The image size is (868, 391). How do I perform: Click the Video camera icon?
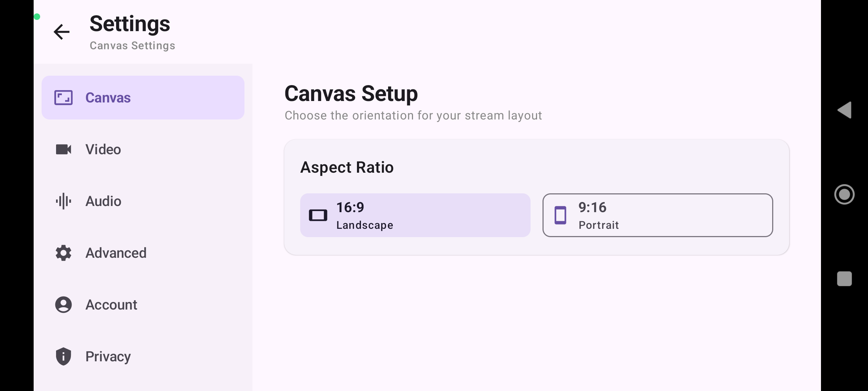point(63,149)
